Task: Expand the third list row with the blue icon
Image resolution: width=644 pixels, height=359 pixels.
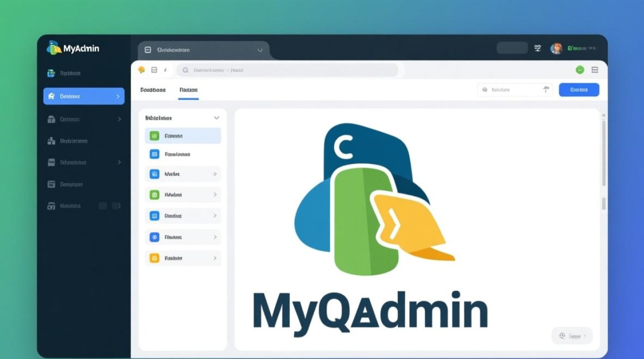Action: point(215,174)
